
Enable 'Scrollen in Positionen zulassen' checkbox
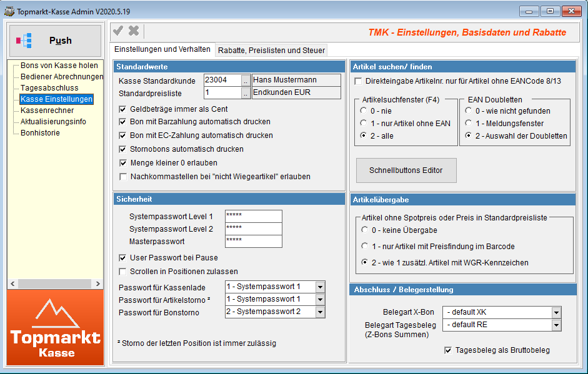tap(123, 272)
